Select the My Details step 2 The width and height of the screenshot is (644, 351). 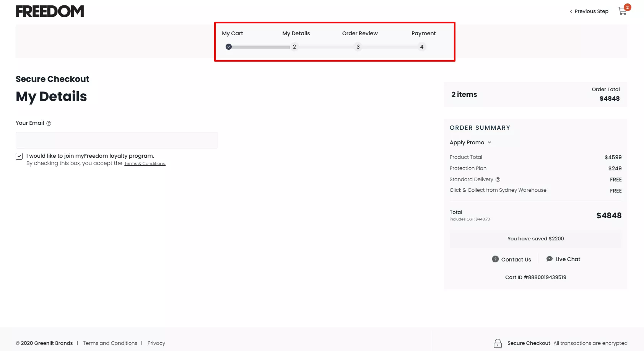tap(294, 47)
